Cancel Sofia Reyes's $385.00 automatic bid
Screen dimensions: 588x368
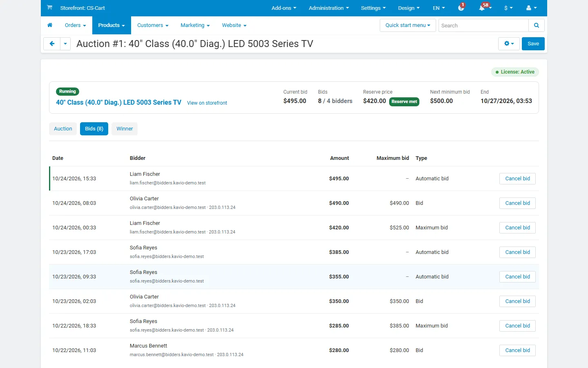pos(517,252)
